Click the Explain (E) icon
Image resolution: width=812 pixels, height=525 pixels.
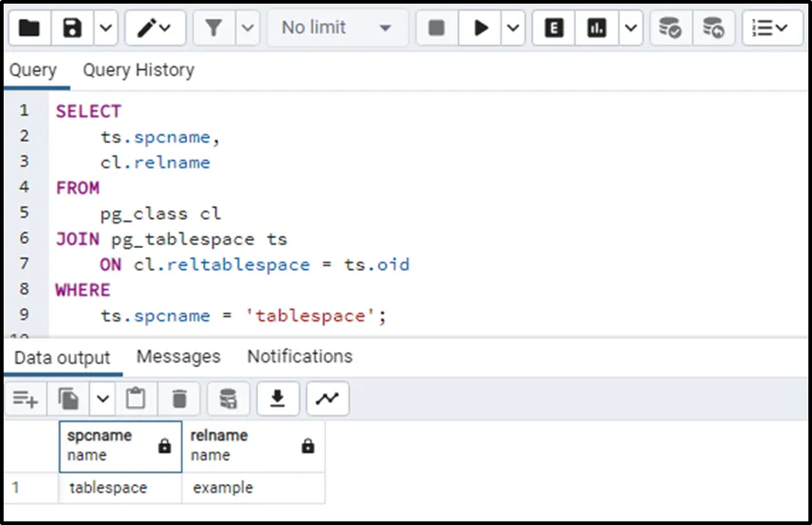point(553,28)
